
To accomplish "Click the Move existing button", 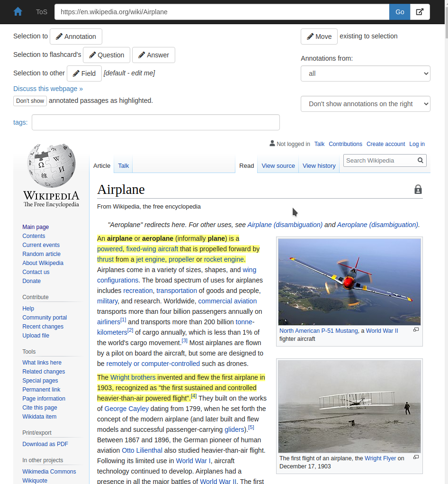I will point(319,37).
